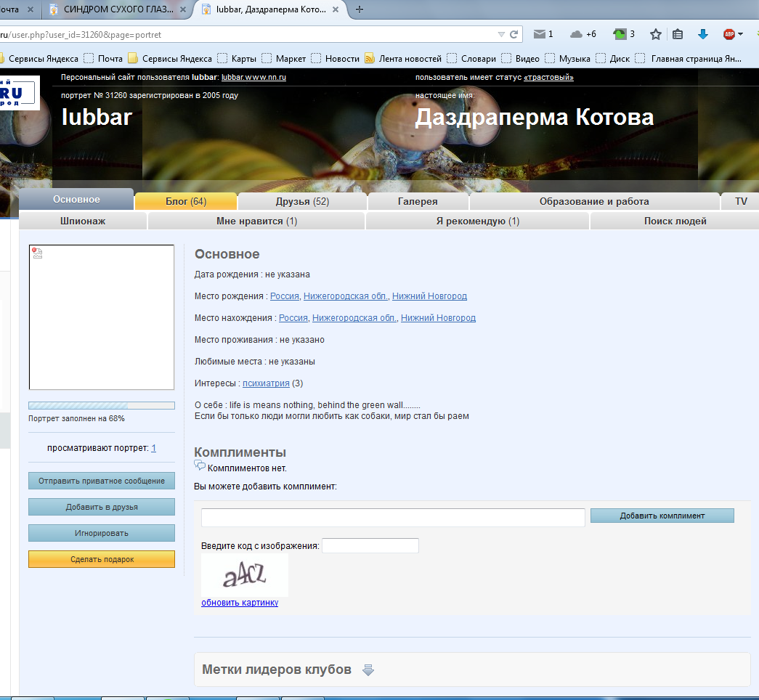Click the Добавить в друзья button

pyautogui.click(x=102, y=507)
